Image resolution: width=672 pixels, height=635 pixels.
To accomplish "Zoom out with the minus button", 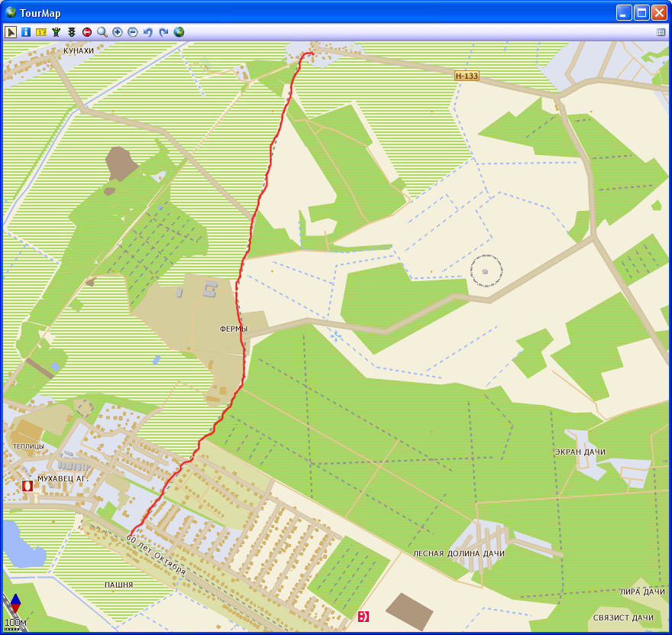I will [x=133, y=32].
